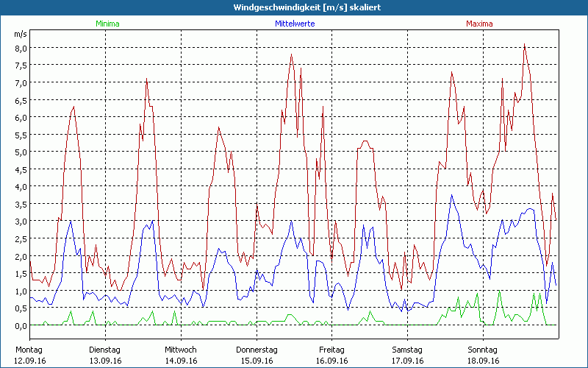Screen dimensions: 588x368
Task: Click the 5,5 y-axis value
Action: [21, 135]
